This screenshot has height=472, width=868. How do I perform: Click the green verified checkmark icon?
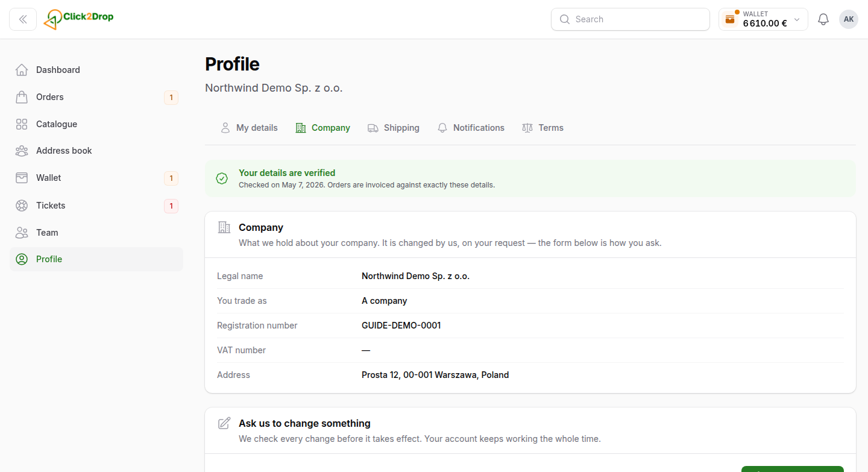tap(222, 178)
